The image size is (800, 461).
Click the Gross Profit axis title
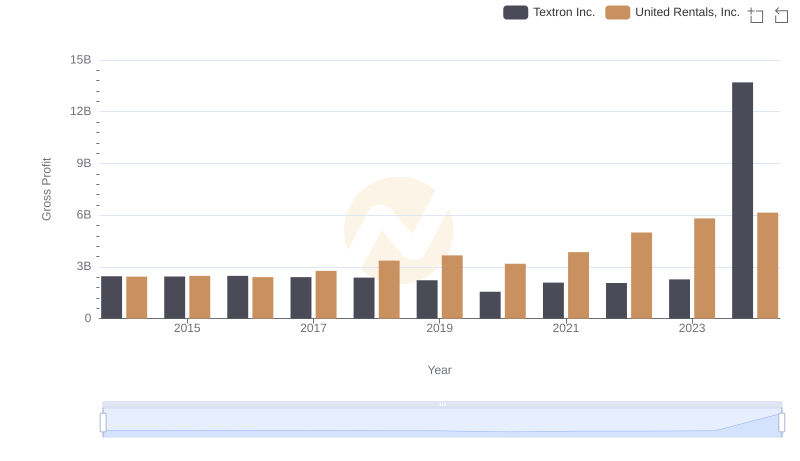46,189
